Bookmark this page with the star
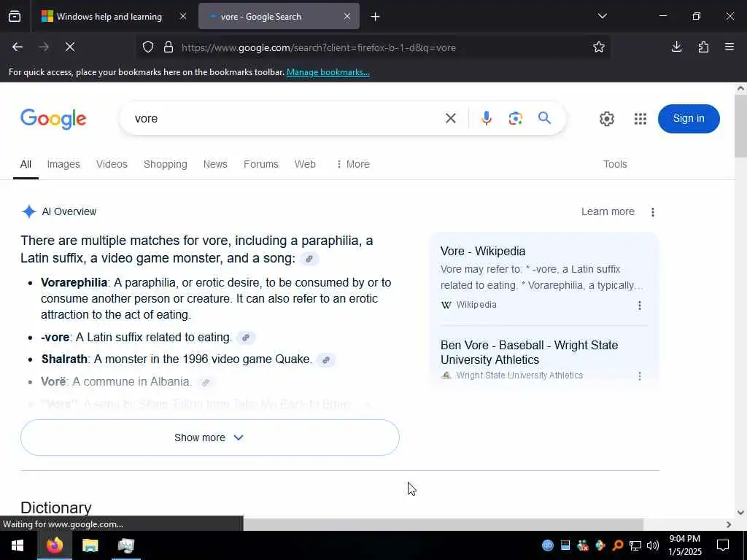 (599, 47)
